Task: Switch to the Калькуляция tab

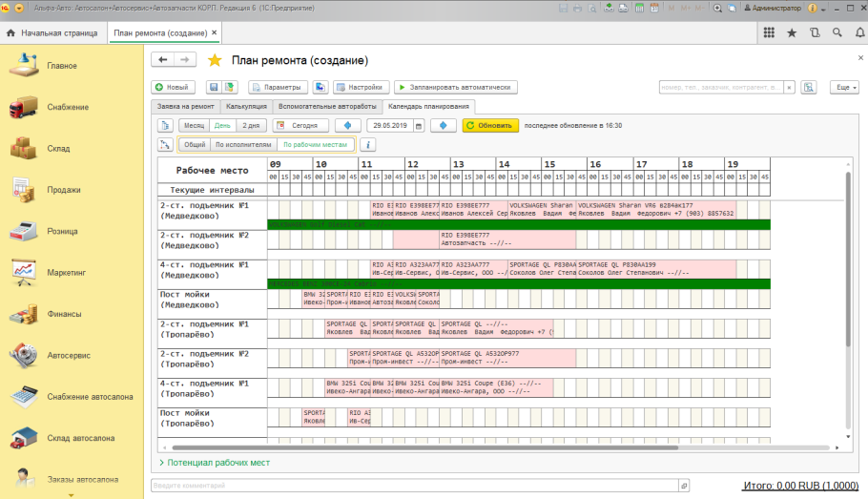Action: 246,106
